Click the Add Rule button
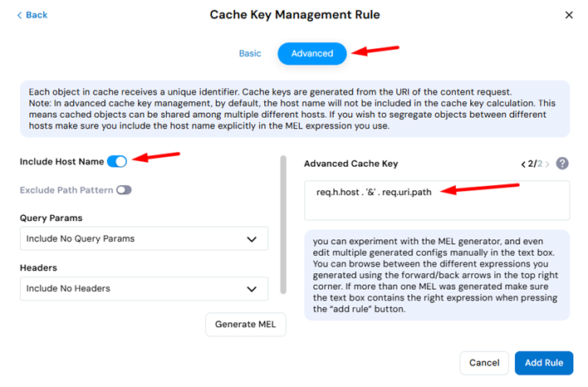Image resolution: width=588 pixels, height=387 pixels. point(544,363)
